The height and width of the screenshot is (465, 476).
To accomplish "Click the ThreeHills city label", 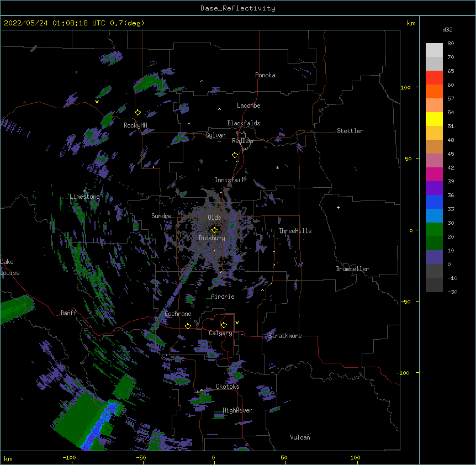I will (295, 231).
